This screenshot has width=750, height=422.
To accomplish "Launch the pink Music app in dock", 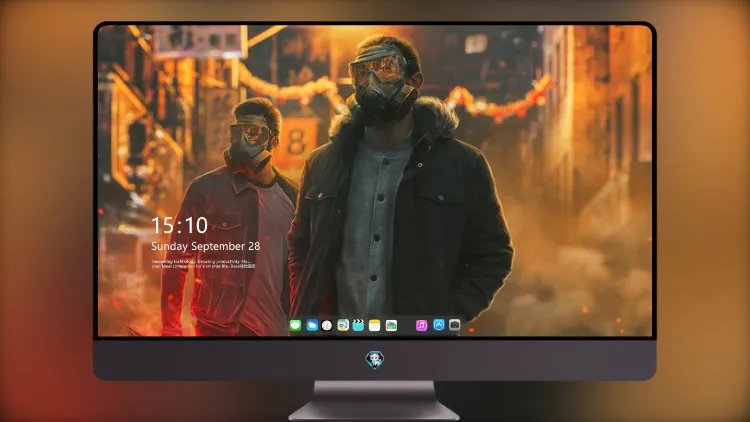I will tap(421, 325).
